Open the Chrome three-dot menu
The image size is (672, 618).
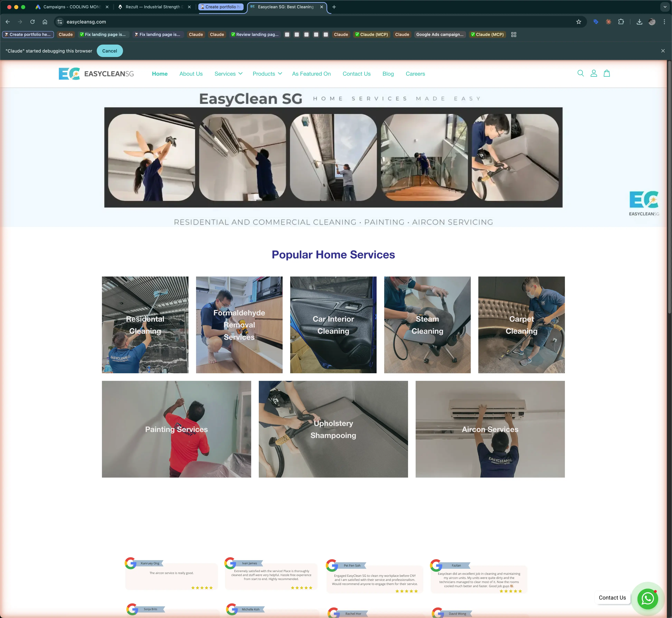(x=664, y=22)
